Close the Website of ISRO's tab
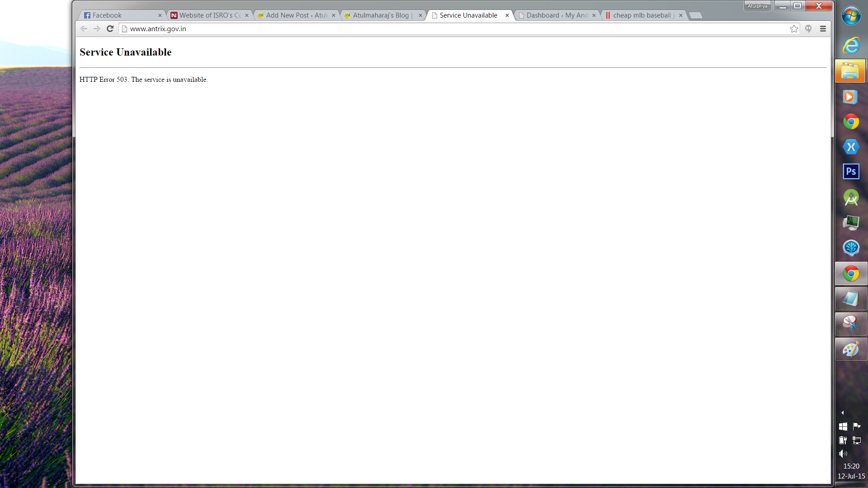 246,15
